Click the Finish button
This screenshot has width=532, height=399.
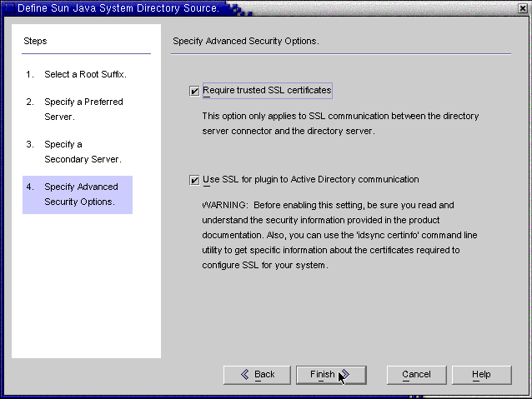coord(331,375)
